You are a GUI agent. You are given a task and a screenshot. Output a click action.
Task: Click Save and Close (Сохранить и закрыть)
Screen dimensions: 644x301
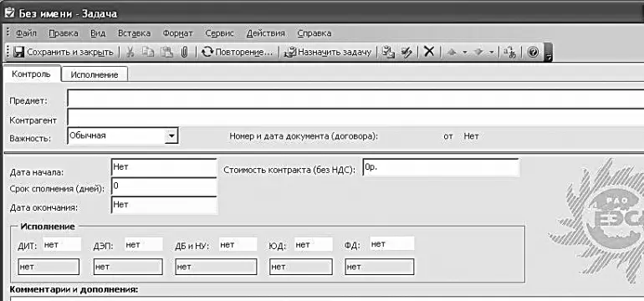[x=64, y=52]
